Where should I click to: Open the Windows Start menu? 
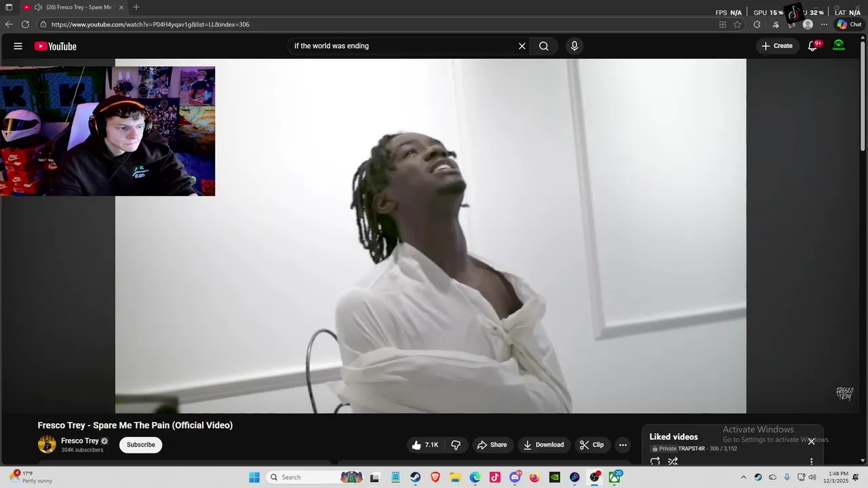[254, 477]
